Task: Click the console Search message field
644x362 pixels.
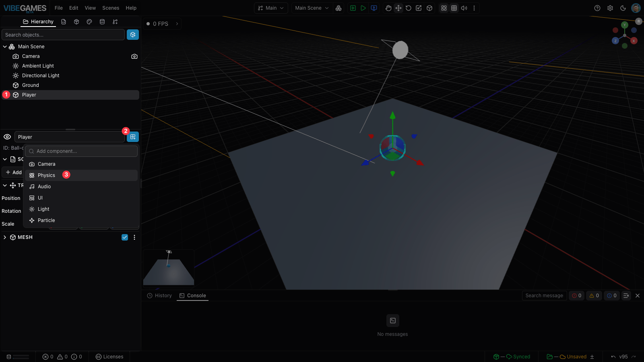Action: click(544, 296)
